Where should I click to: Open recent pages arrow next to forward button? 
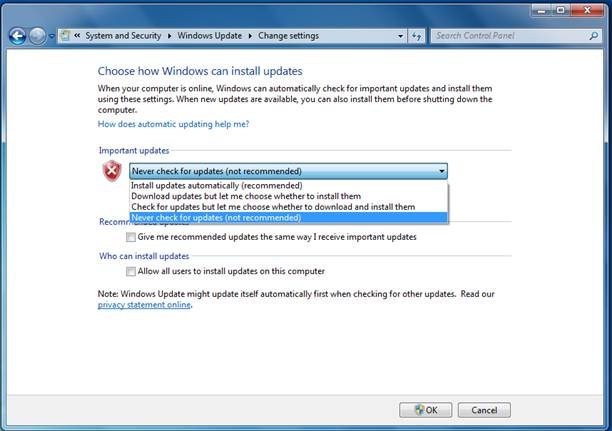(x=52, y=36)
